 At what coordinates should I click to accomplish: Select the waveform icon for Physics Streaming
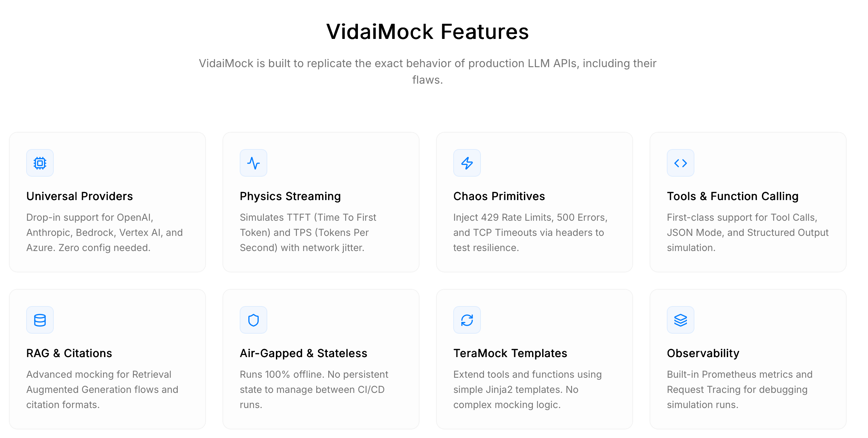(254, 163)
